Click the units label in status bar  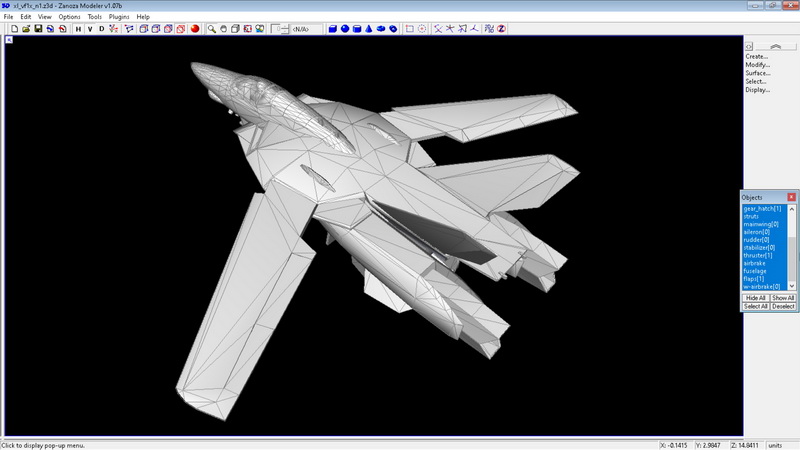coord(775,445)
